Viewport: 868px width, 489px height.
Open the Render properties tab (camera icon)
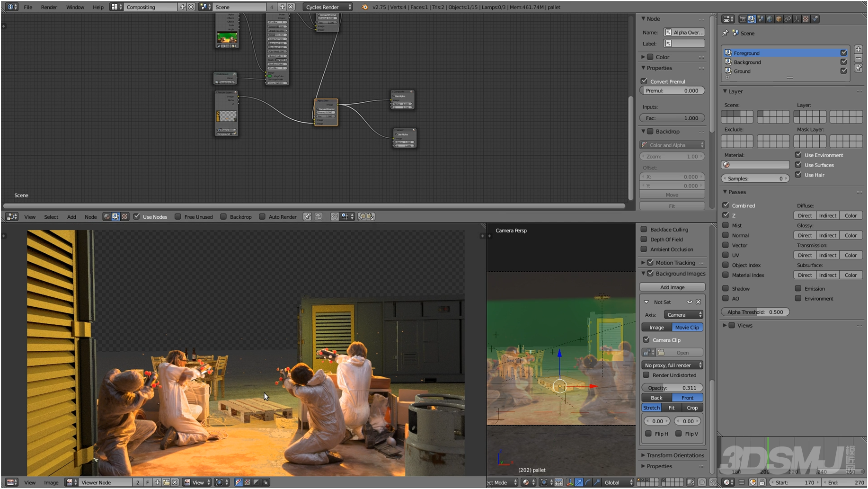coord(743,19)
